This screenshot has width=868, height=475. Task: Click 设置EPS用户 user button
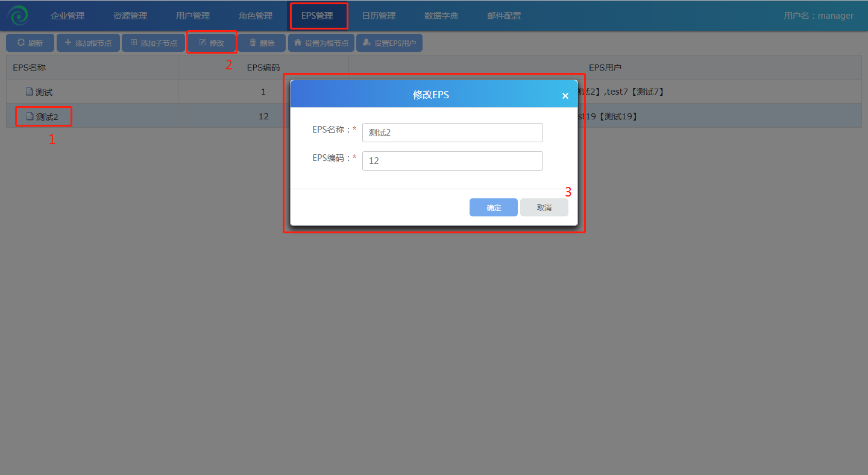[x=389, y=43]
